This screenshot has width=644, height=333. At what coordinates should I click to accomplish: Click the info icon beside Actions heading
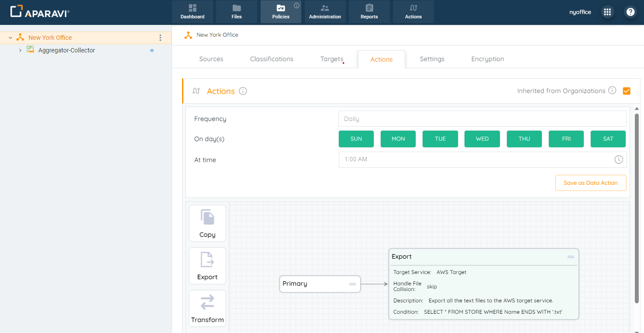[243, 91]
